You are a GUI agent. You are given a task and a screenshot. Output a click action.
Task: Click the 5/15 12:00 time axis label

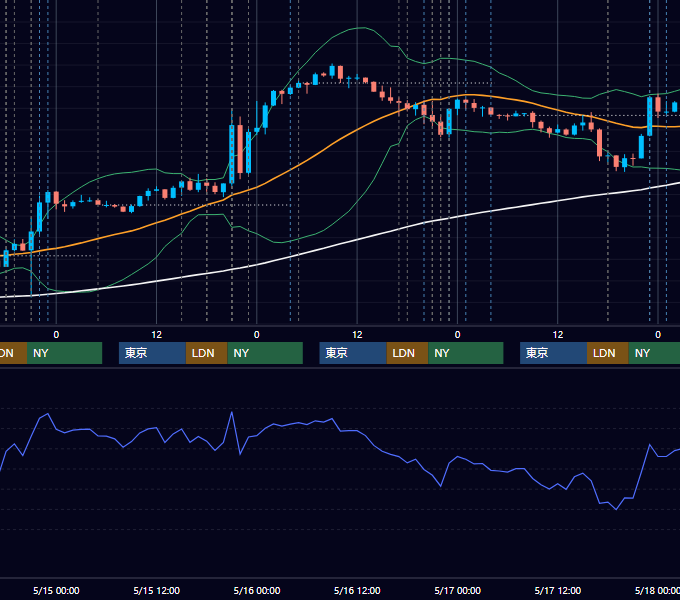[x=157, y=590]
